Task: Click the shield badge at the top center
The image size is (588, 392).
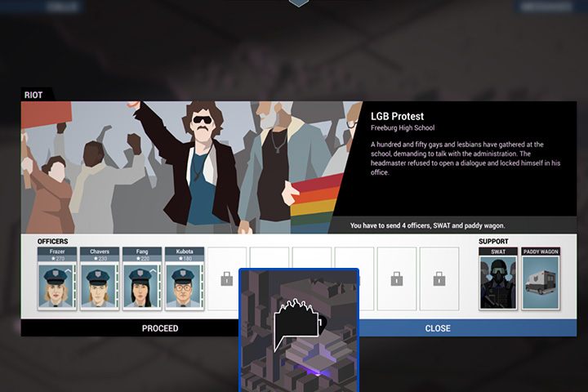Action: (298, 3)
